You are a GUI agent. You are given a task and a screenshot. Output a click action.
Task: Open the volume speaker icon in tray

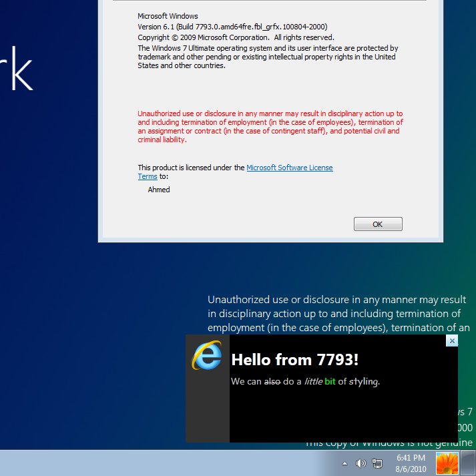tap(361, 463)
